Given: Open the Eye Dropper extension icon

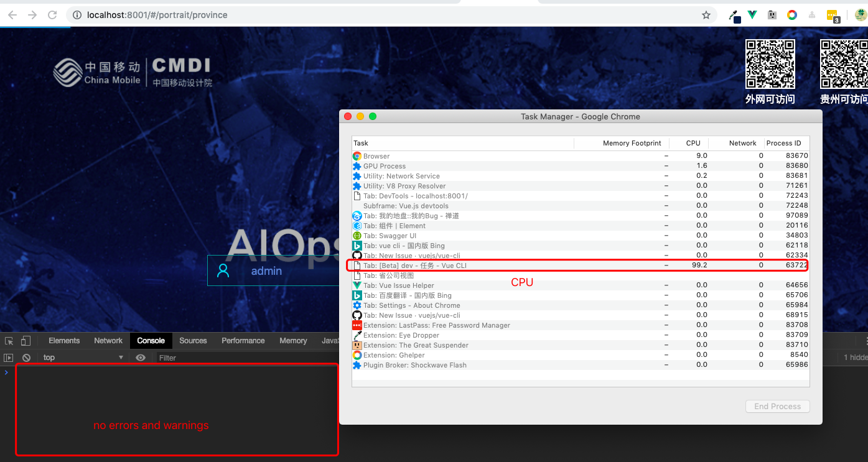Looking at the screenshot, I should [735, 16].
